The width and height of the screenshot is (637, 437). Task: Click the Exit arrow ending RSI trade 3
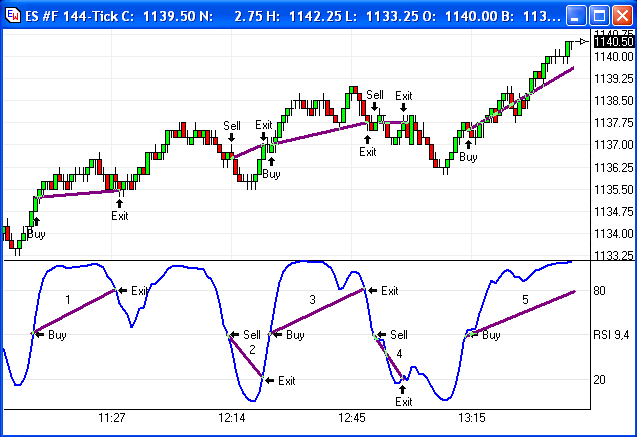coord(371,290)
